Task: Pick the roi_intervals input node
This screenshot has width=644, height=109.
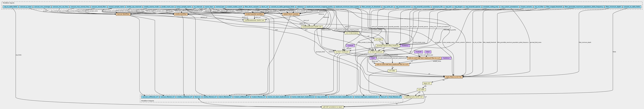Action: click(198, 7)
